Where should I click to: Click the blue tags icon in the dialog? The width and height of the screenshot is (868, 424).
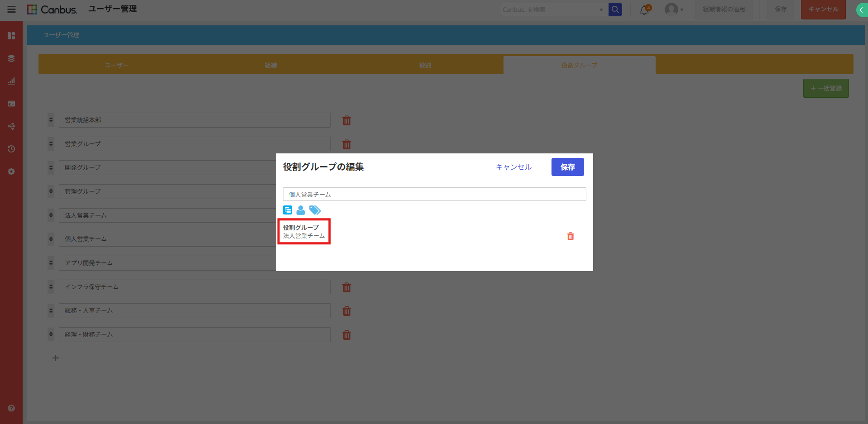[315, 210]
